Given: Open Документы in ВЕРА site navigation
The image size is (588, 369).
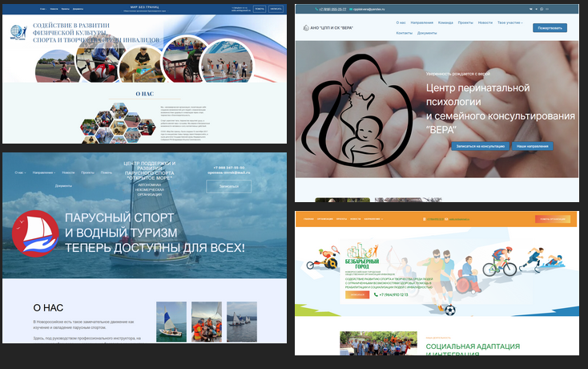Looking at the screenshot, I should (427, 33).
